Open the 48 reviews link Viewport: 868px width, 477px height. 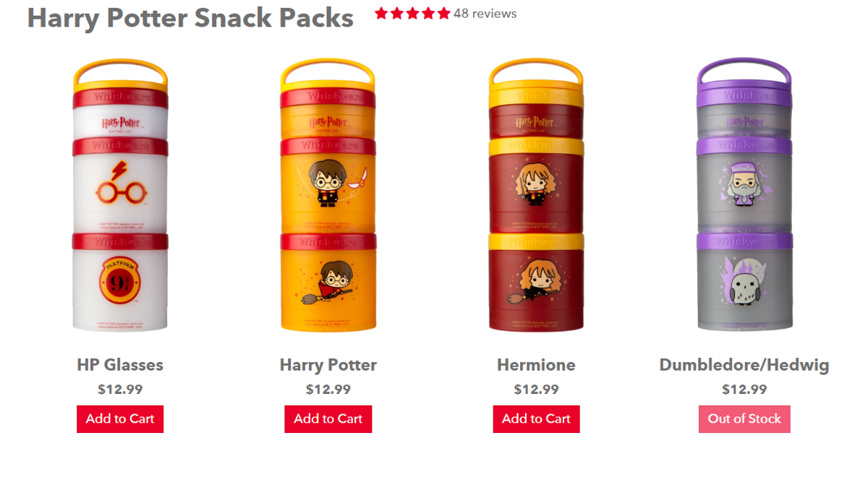click(485, 14)
